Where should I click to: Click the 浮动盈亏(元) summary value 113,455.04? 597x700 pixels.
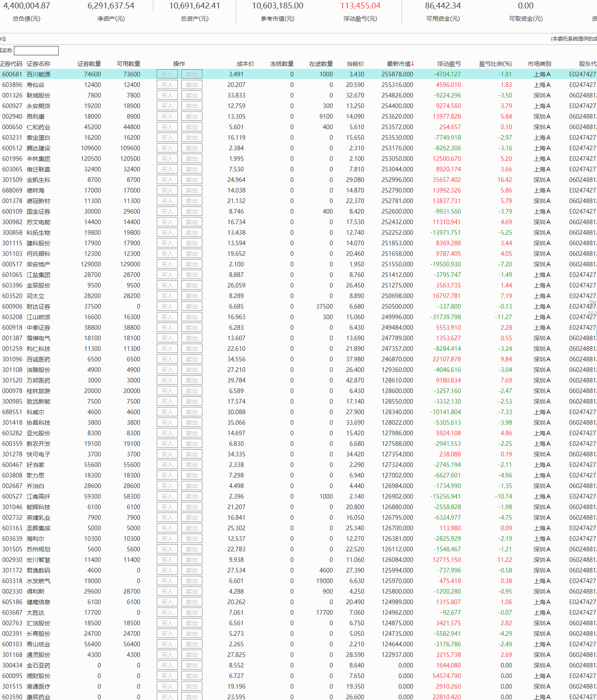pyautogui.click(x=360, y=6)
